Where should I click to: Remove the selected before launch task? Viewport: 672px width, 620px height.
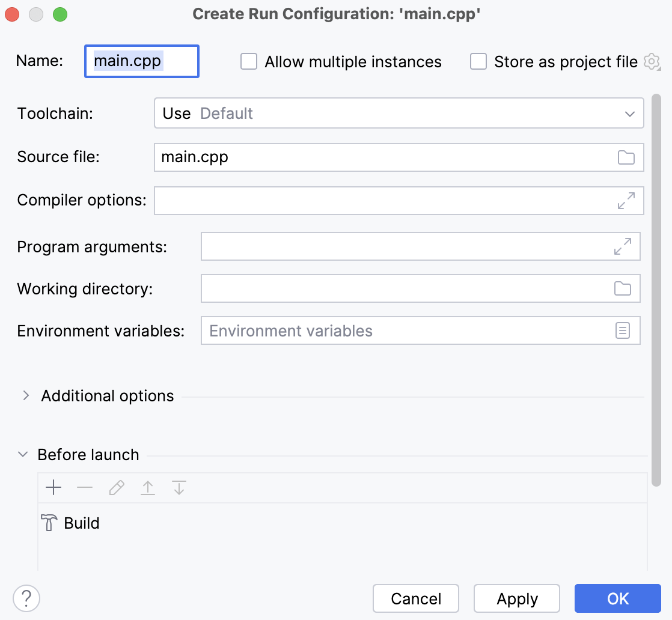(85, 488)
